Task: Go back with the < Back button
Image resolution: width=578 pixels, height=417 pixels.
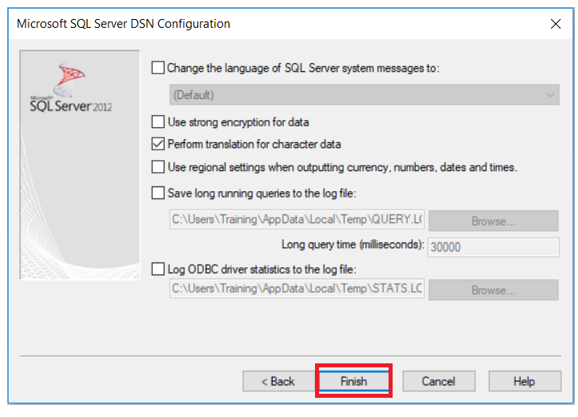Action: pyautogui.click(x=278, y=381)
